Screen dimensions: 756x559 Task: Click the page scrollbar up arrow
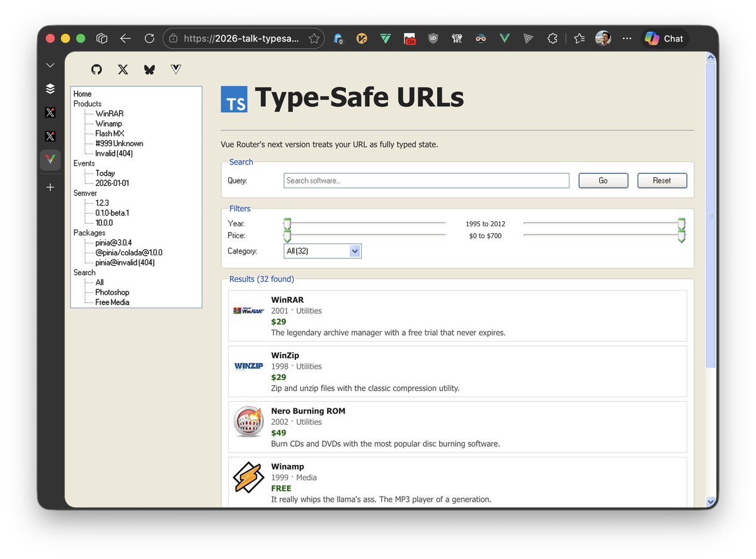(x=711, y=58)
